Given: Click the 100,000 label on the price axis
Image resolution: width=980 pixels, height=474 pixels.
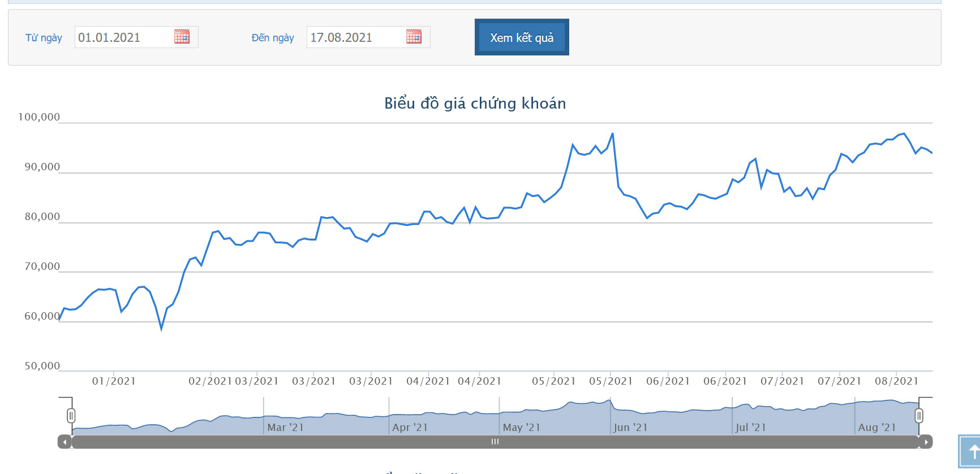Looking at the screenshot, I should pos(39,117).
